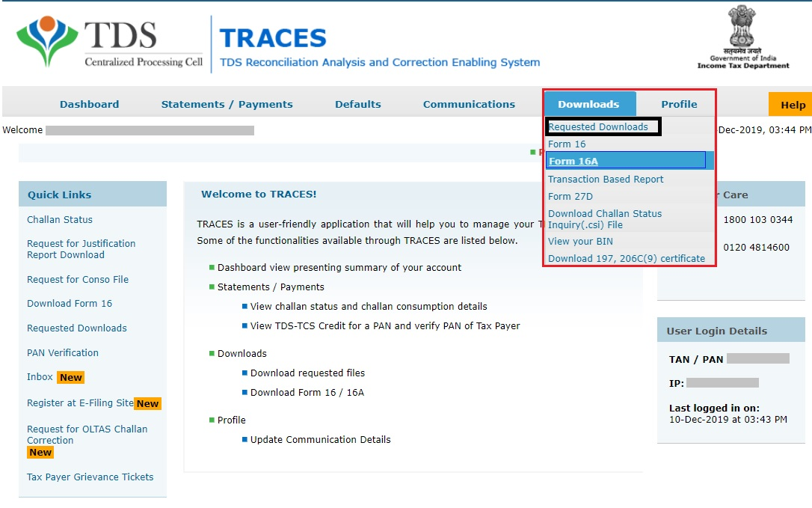Open Download Challan Status Inquiry(.csi) File
This screenshot has width=812, height=508.
604,218
